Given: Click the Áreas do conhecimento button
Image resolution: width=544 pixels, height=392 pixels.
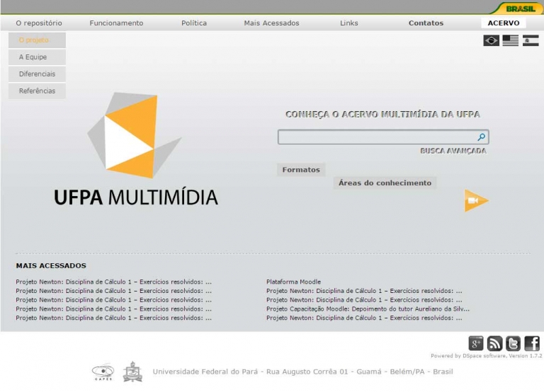Looking at the screenshot, I should pos(385,183).
